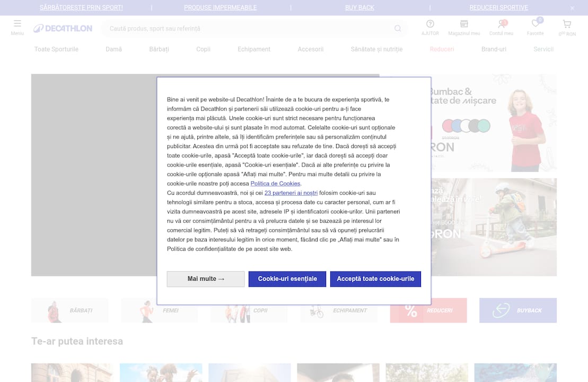Open Politica de Cookies link
Viewport: 588px width, 382px height.
coord(275,184)
